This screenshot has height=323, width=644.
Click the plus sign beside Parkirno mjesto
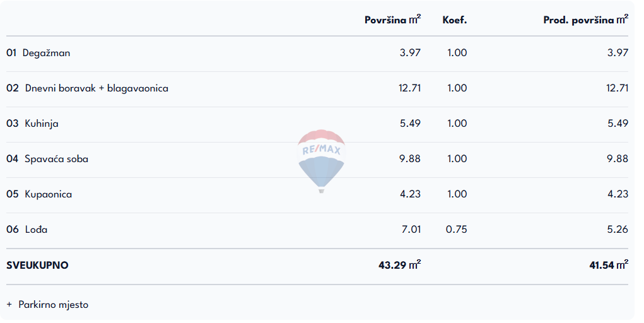[x=9, y=305]
